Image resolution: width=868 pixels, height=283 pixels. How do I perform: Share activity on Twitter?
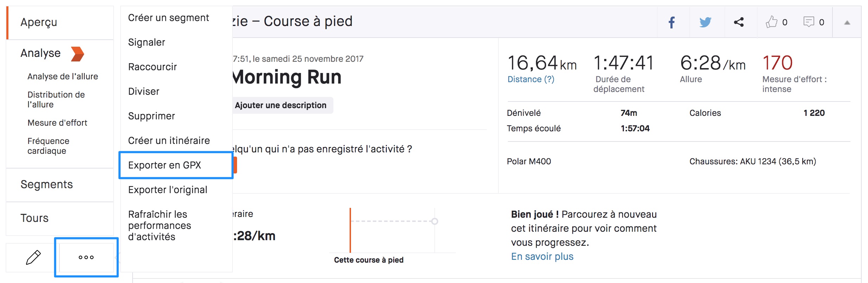coord(705,22)
